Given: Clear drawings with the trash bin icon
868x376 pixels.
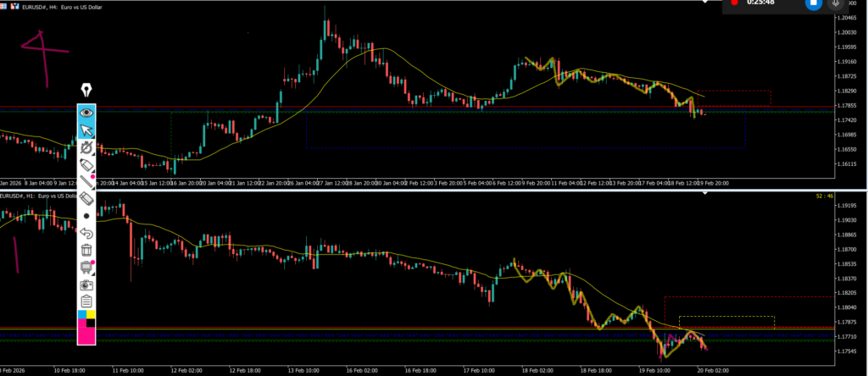Looking at the screenshot, I should [x=86, y=250].
